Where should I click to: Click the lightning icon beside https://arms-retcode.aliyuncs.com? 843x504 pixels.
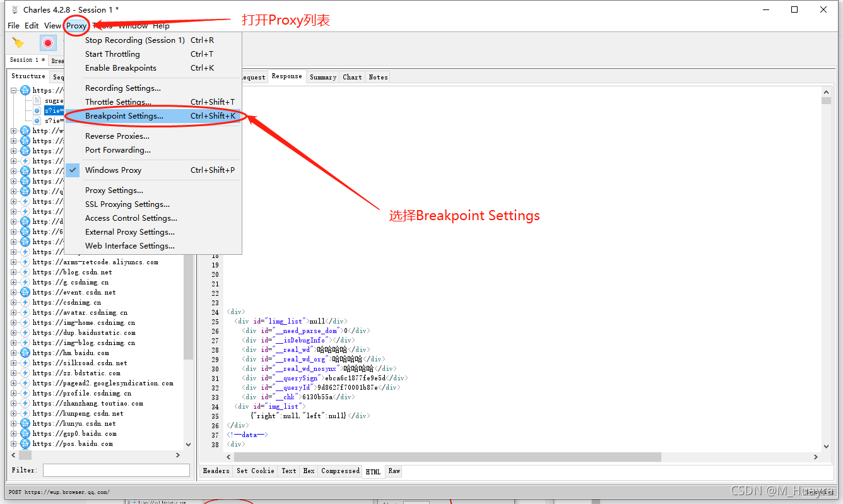point(25,262)
